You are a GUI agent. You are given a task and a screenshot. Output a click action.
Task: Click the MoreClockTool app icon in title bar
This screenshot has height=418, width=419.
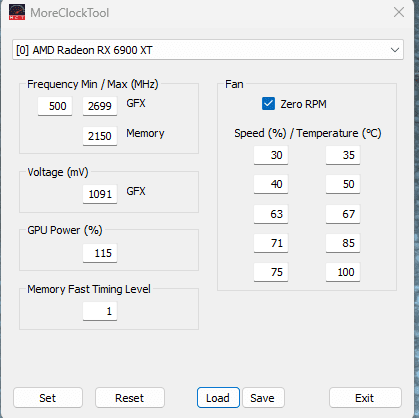point(17,12)
